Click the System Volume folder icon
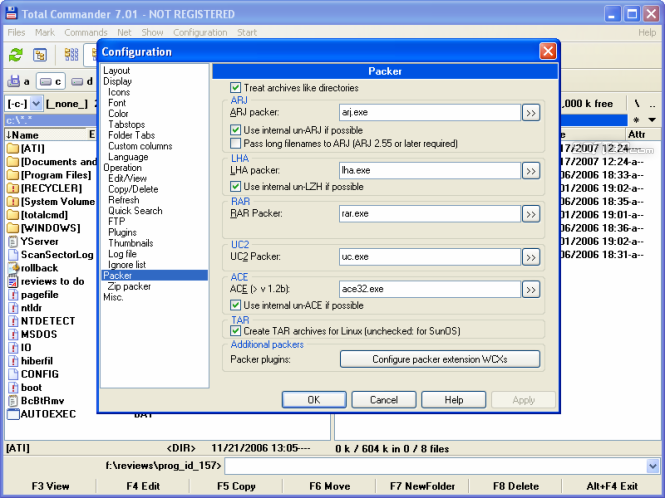The width and height of the screenshot is (665, 498). [13, 201]
